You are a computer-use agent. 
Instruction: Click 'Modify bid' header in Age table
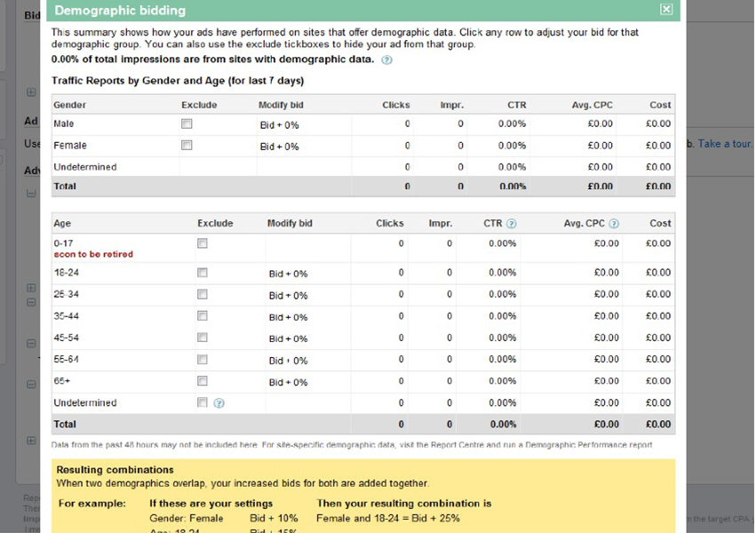point(290,223)
